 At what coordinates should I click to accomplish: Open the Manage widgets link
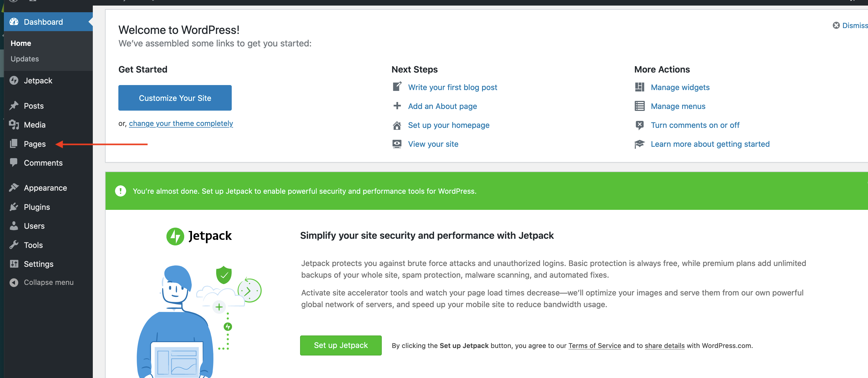[x=680, y=87]
